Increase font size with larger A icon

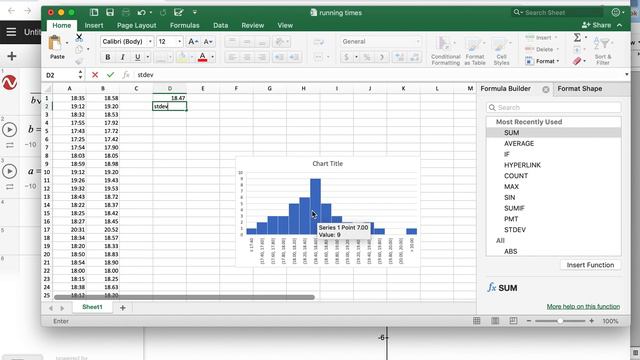192,42
